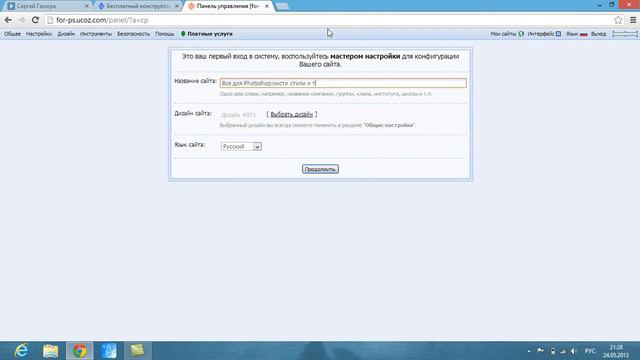Open the Интерфейс menu

point(541,34)
